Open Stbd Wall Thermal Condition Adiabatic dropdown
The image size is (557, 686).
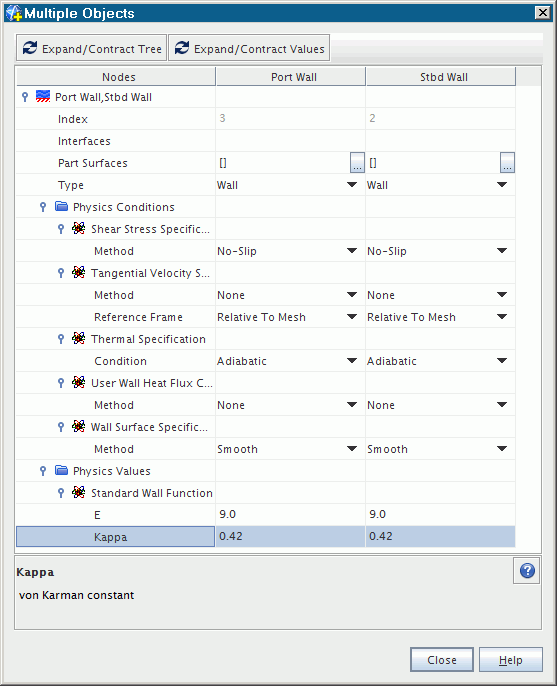502,360
